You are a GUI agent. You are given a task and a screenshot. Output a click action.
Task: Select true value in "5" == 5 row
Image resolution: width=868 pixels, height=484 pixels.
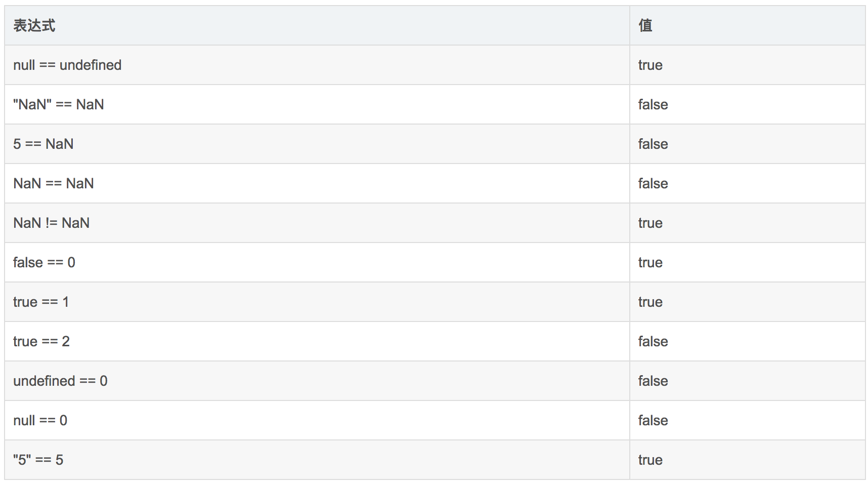point(650,460)
